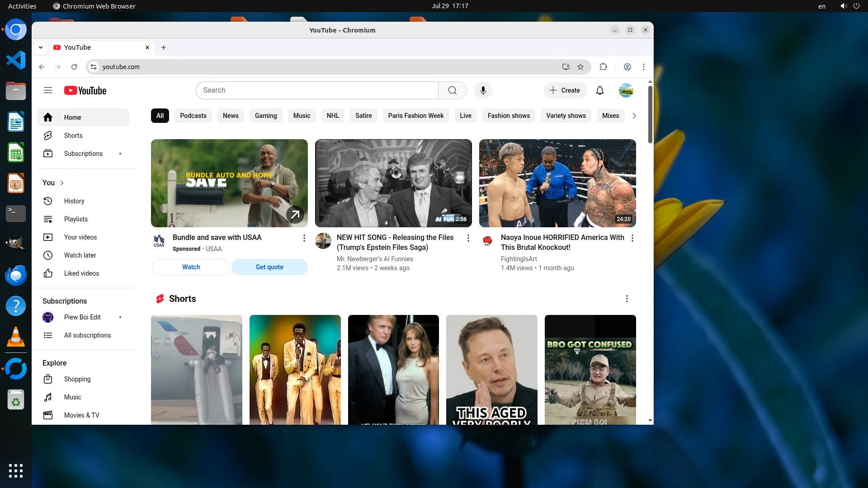
Task: Toggle the hamburger guide menu
Action: point(48,90)
